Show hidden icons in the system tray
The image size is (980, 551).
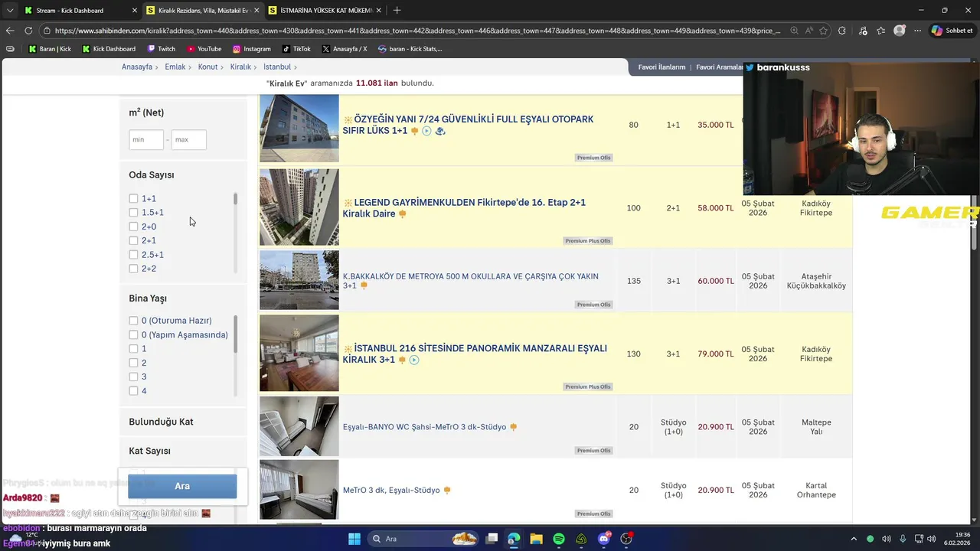pyautogui.click(x=854, y=539)
